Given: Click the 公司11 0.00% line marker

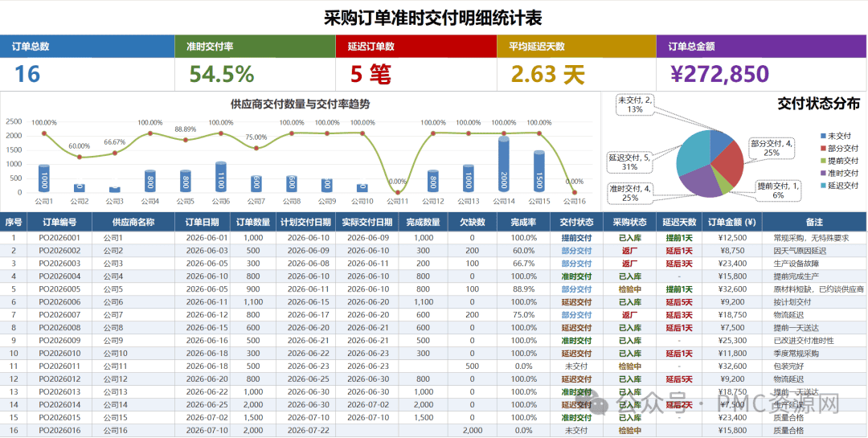Looking at the screenshot, I should (398, 192).
